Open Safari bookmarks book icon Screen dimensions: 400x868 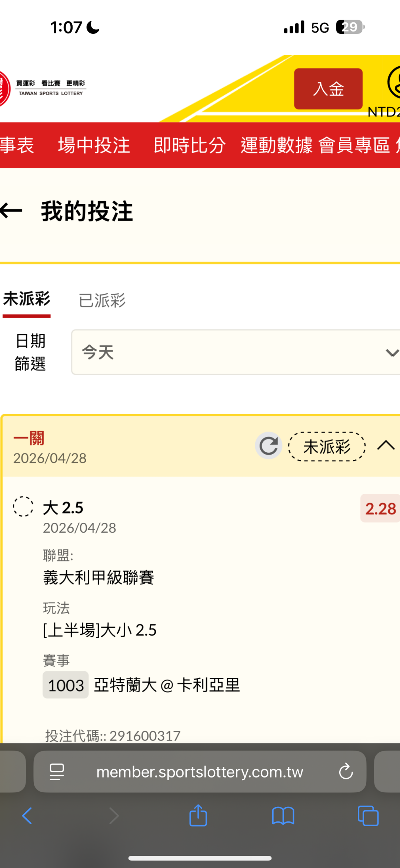(283, 816)
